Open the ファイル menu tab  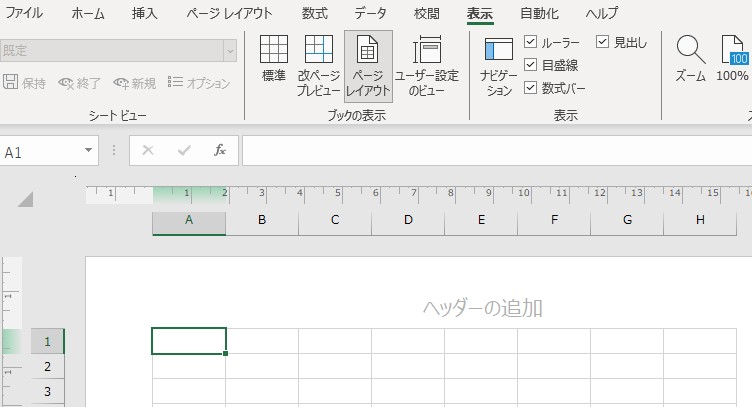pyautogui.click(x=25, y=13)
